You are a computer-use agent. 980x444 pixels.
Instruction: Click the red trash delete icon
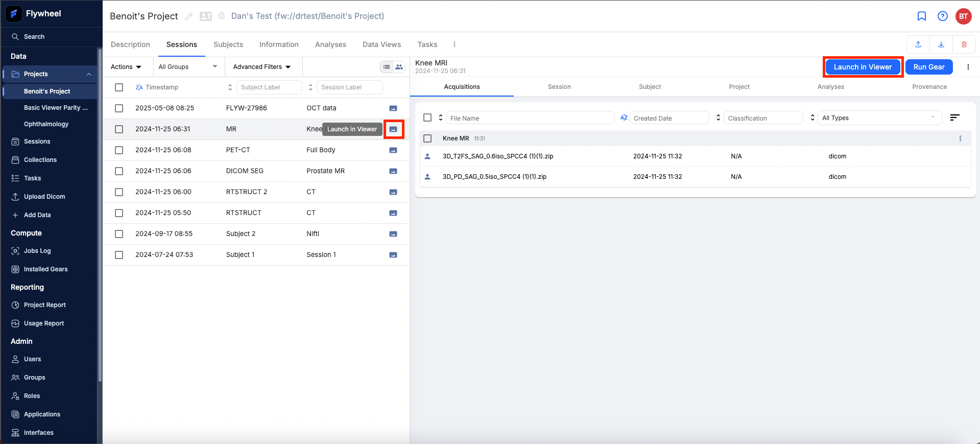tap(964, 44)
